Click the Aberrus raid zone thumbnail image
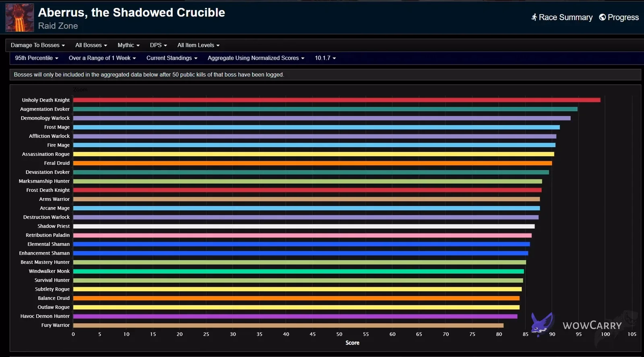The height and width of the screenshot is (357, 644). tap(20, 18)
